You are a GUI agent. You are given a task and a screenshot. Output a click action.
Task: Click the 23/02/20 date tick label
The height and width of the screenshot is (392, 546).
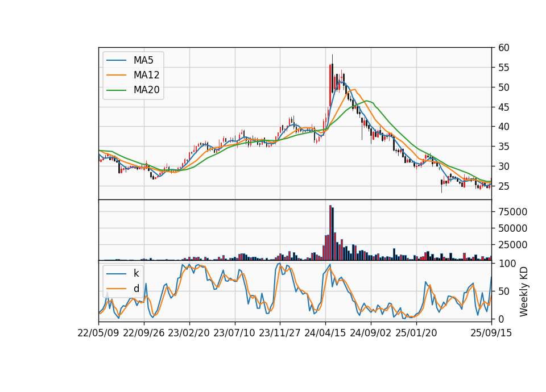click(x=189, y=333)
